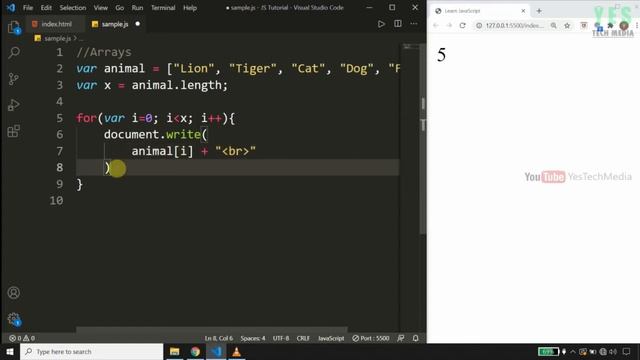The width and height of the screenshot is (640, 360).
Task: Close the Learn JavaScript browser tab
Action: [x=523, y=11]
